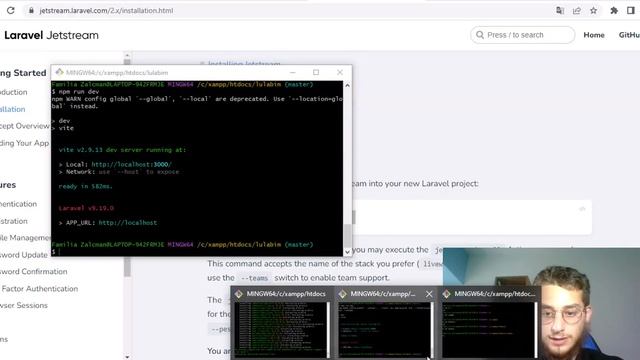The image size is (640, 360).
Task: Close the second MINGW64 preview thumbnail
Action: [429, 294]
